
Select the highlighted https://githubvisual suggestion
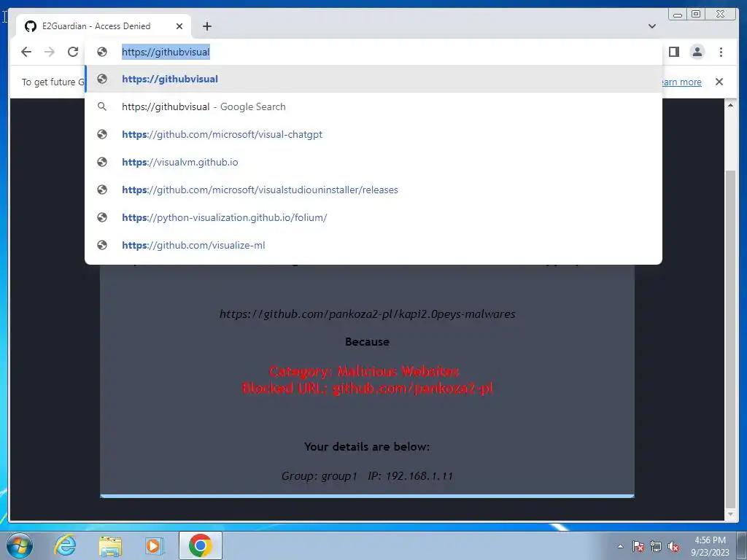373,79
